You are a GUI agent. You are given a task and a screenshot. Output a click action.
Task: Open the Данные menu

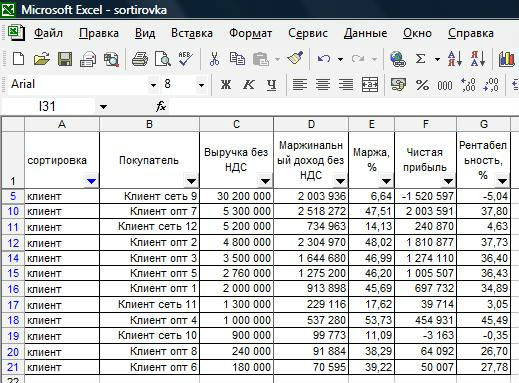[365, 33]
